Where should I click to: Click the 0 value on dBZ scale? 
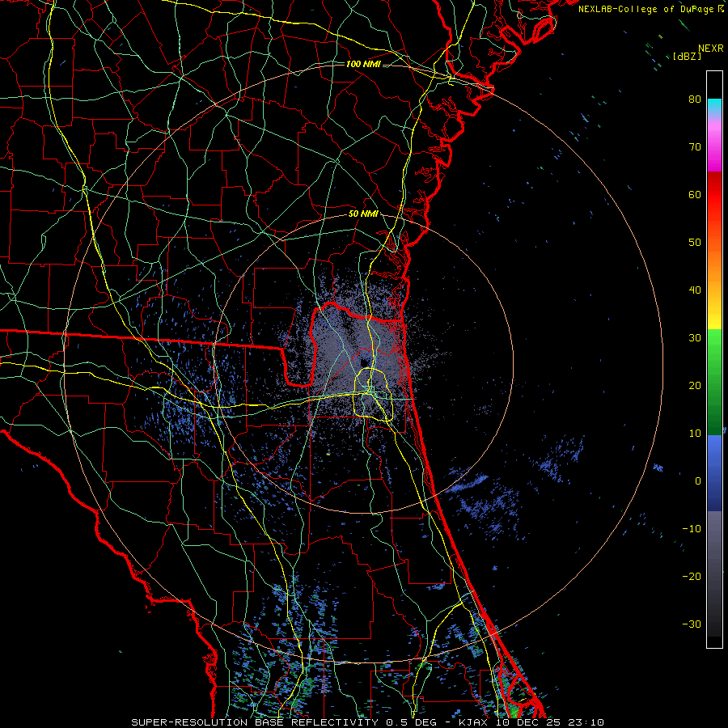[698, 481]
